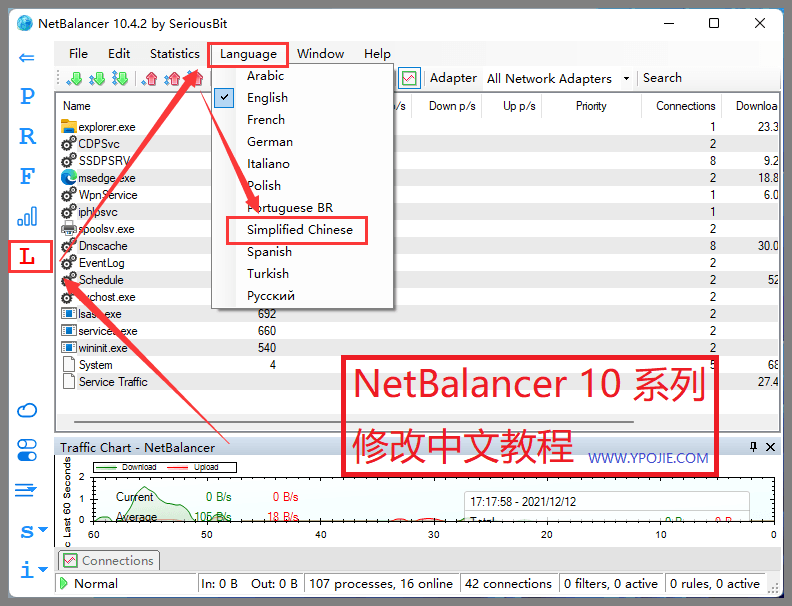Click the 0 filters status bar entry
This screenshot has width=792, height=606.
tap(611, 584)
